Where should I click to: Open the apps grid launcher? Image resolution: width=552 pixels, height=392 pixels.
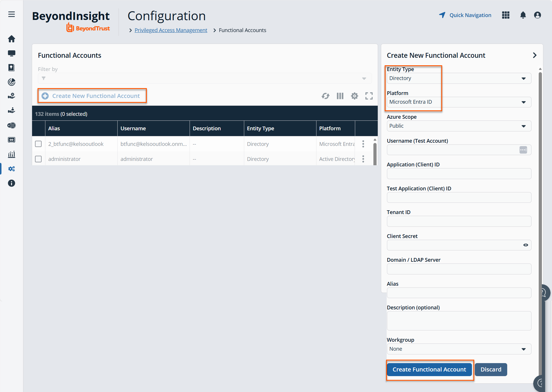(x=506, y=15)
